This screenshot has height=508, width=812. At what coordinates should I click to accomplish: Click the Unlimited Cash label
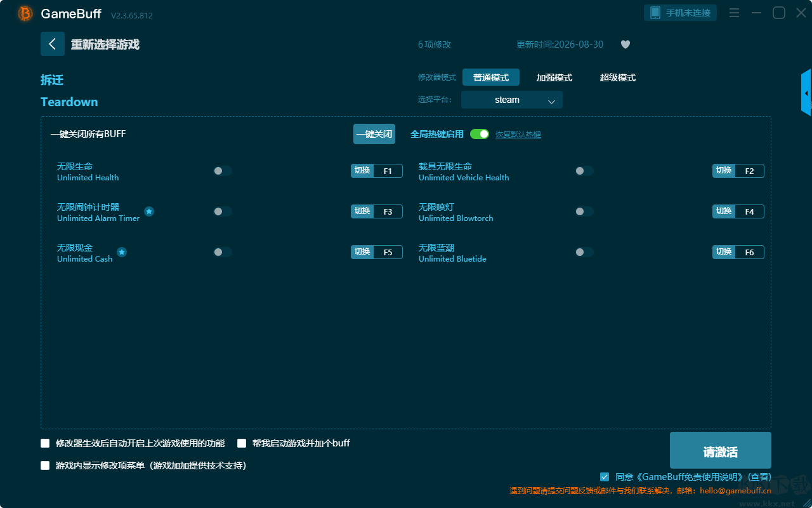pyautogui.click(x=84, y=259)
